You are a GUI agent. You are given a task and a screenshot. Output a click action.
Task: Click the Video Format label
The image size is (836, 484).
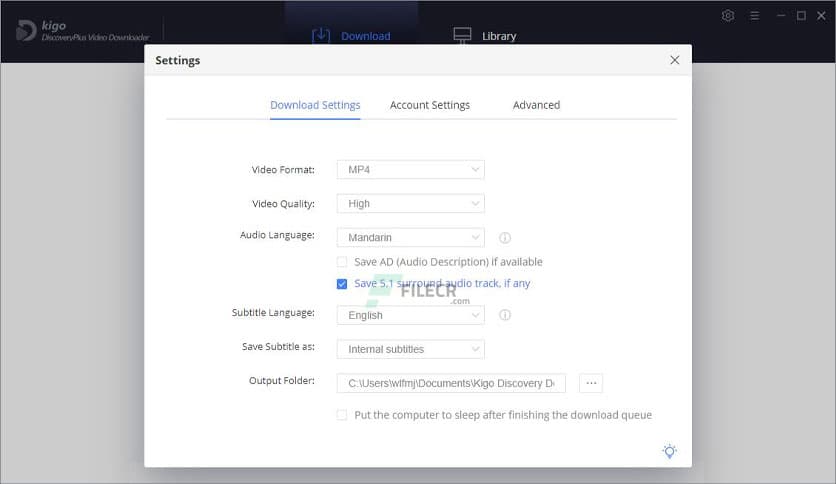[x=283, y=170]
